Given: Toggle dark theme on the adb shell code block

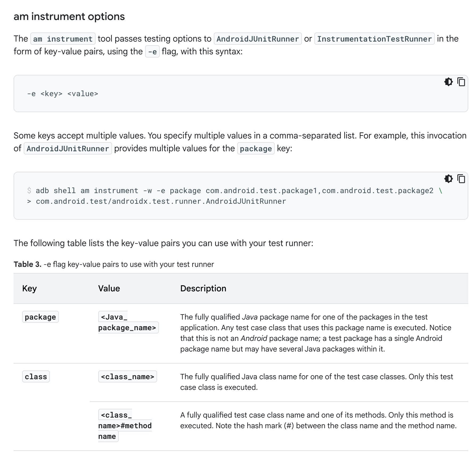Looking at the screenshot, I should 448,179.
